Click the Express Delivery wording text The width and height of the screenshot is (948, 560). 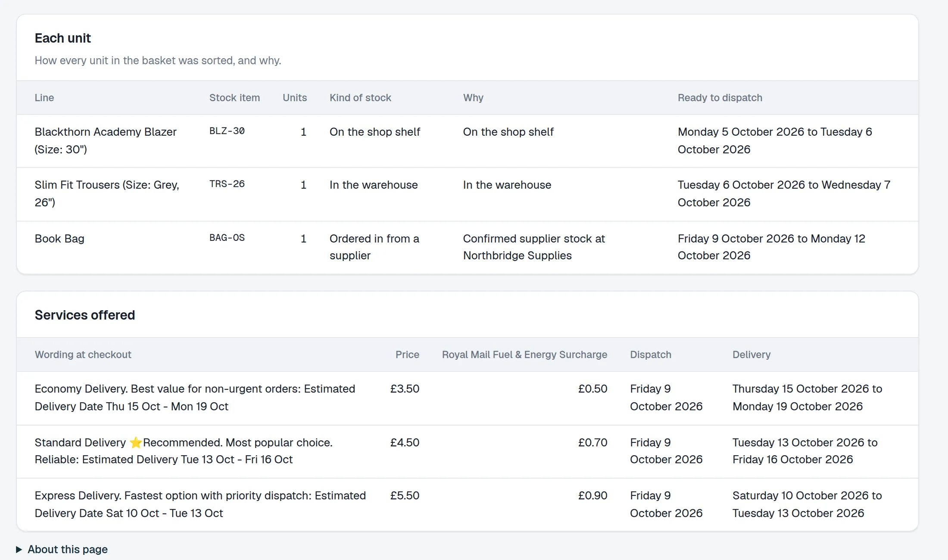[x=200, y=504]
